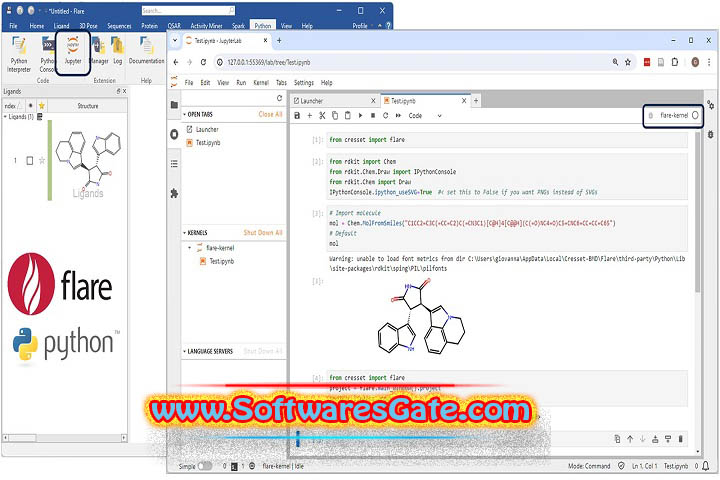Image resolution: width=720 pixels, height=480 pixels.
Task: Click the Flare search box
Action: [188, 10]
